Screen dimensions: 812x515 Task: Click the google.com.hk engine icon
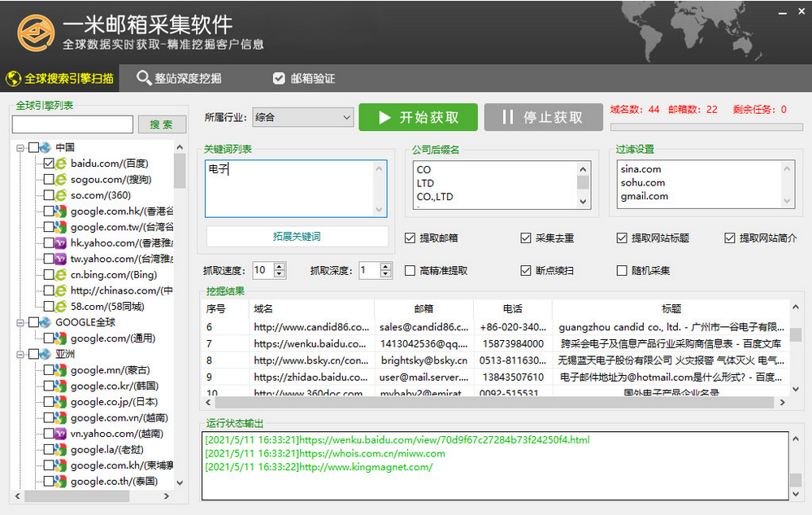61,212
